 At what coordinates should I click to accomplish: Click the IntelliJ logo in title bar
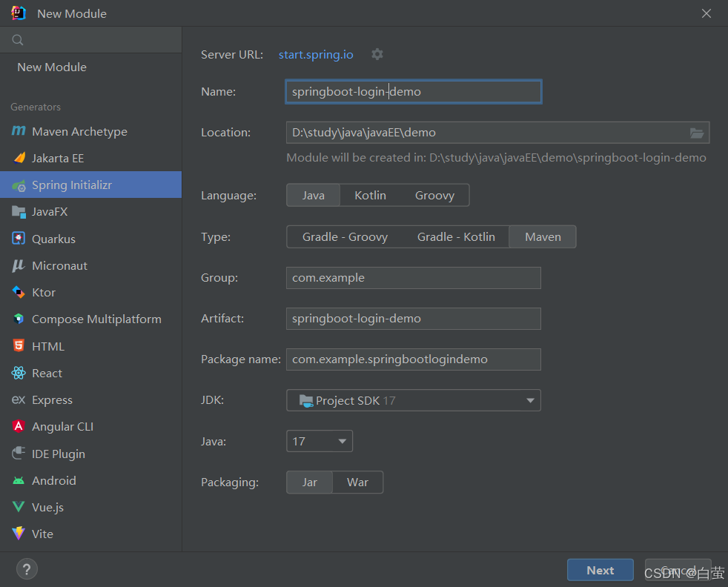point(19,13)
